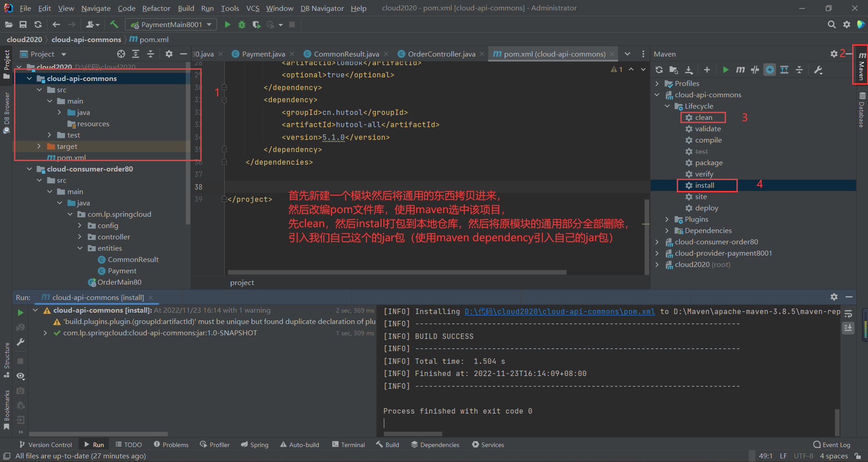The image size is (868, 462).
Task: Open PaymentMain8001 run configuration dropdown
Action: [x=171, y=24]
